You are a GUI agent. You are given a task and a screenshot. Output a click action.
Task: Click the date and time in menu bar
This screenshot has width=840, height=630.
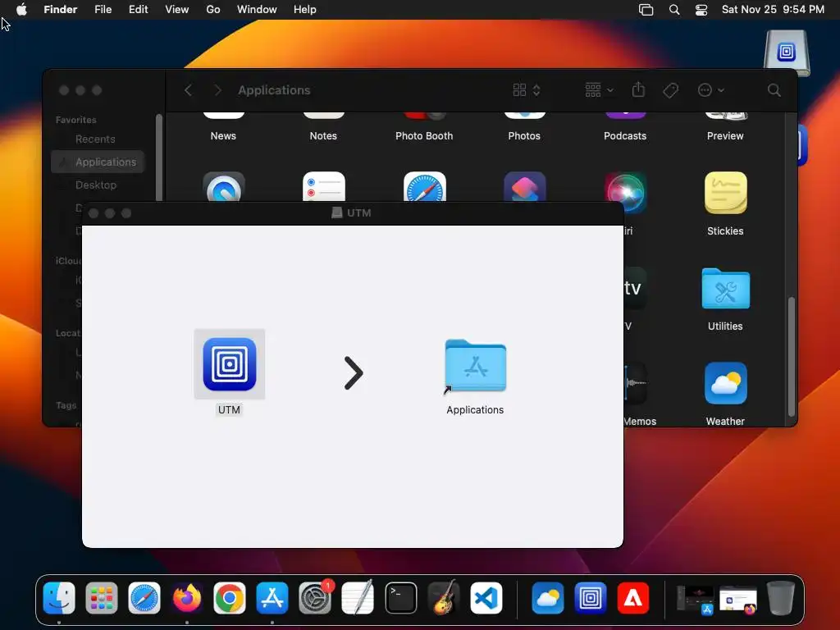[x=773, y=10]
